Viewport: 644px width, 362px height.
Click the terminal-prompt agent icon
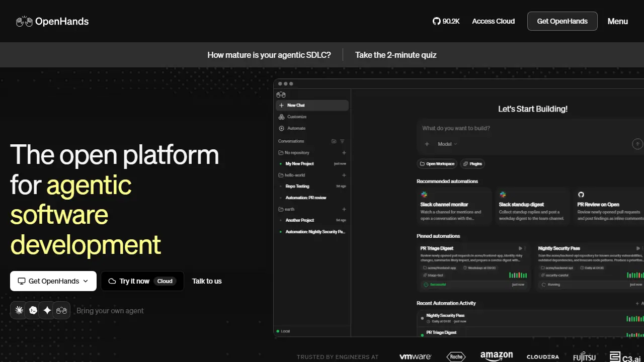pyautogui.click(x=33, y=310)
